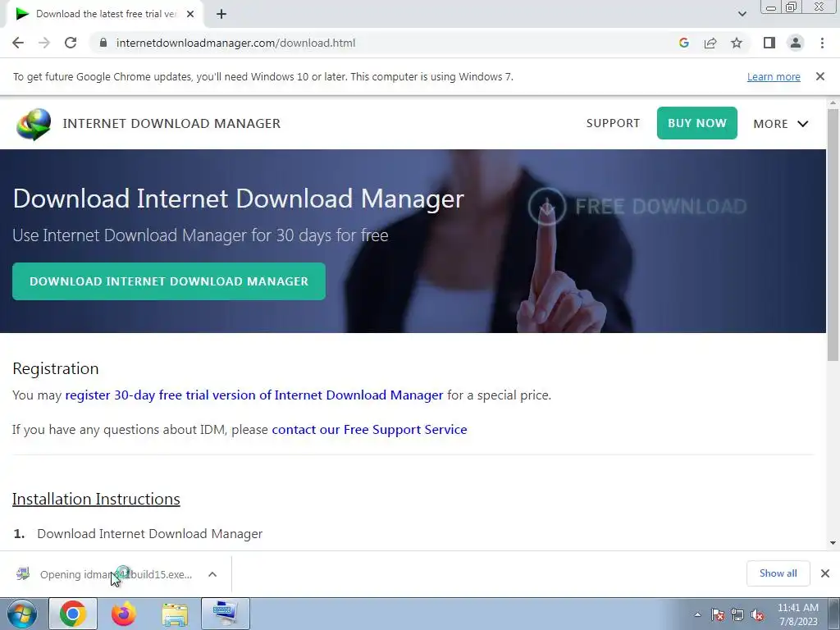
Task: View site security lock info
Action: [x=103, y=43]
